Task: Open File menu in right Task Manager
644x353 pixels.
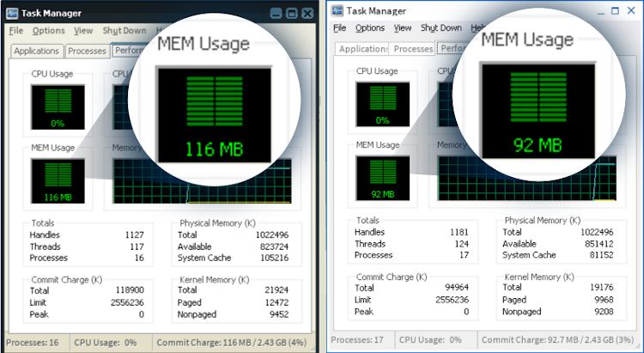Action: tap(340, 28)
